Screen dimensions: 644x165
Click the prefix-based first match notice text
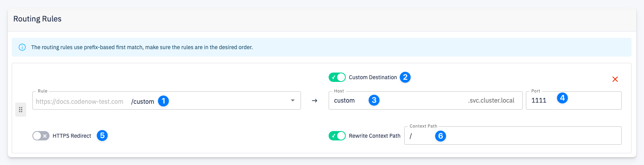pos(142,47)
